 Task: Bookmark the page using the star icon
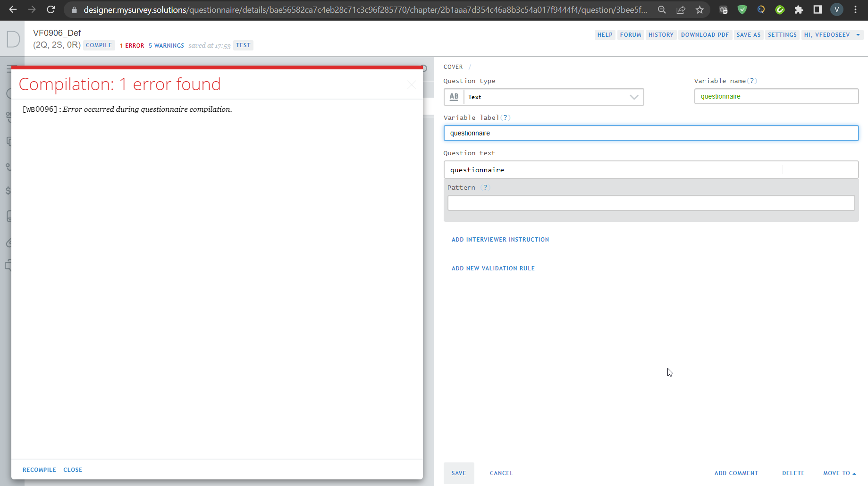(x=700, y=9)
